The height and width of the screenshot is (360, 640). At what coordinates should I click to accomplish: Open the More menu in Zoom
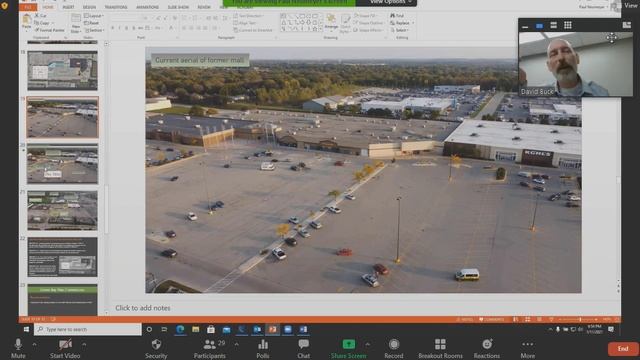click(527, 349)
